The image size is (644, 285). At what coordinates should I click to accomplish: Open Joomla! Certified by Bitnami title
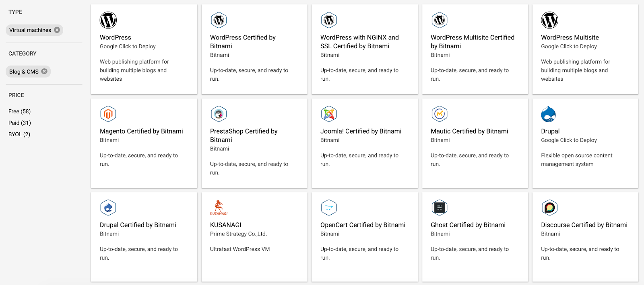361,131
